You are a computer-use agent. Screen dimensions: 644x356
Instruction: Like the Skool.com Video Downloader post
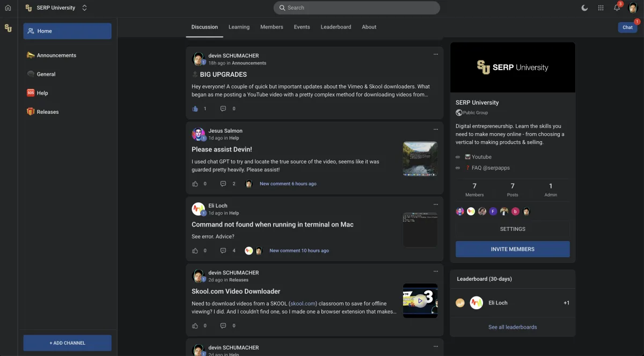pyautogui.click(x=195, y=325)
